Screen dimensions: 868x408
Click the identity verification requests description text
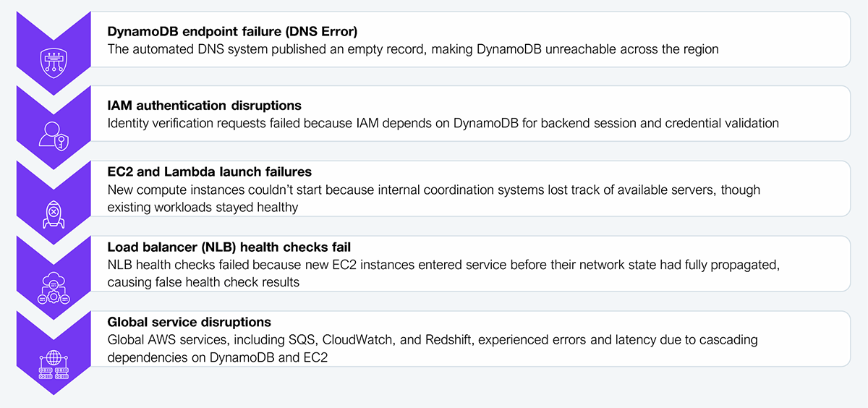tap(443, 123)
